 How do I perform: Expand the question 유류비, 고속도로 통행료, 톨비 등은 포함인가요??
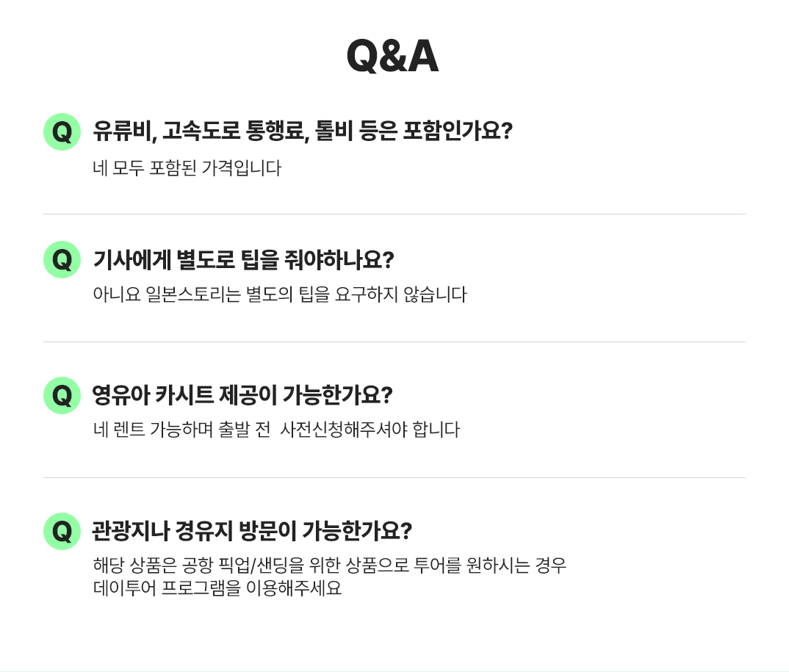point(303,131)
